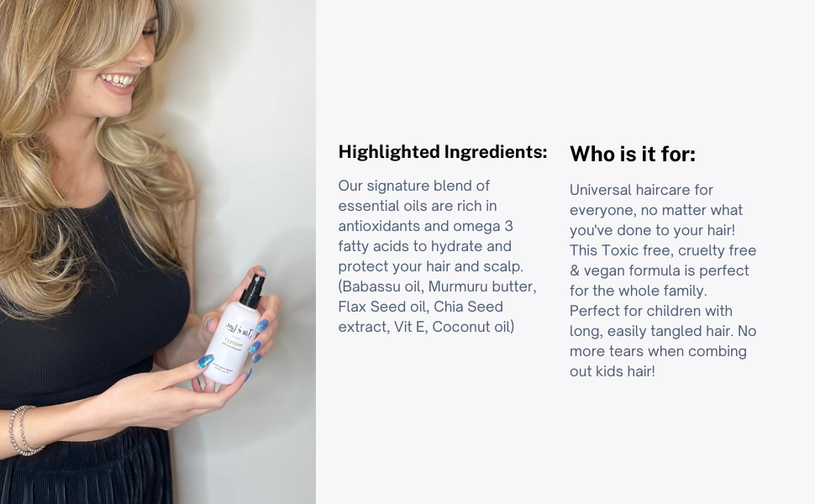Click the "Flax Seed oil, Chia Seed" line

click(x=420, y=307)
